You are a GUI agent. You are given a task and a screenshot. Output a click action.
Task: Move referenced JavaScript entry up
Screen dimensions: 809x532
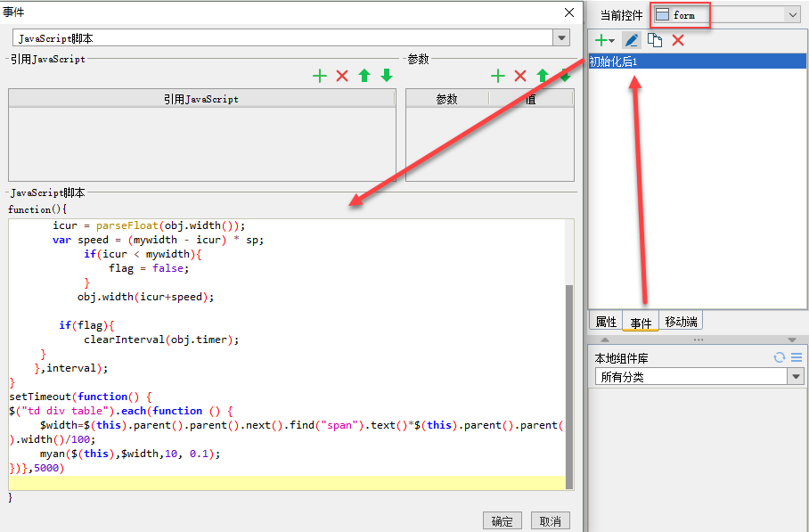pos(364,76)
